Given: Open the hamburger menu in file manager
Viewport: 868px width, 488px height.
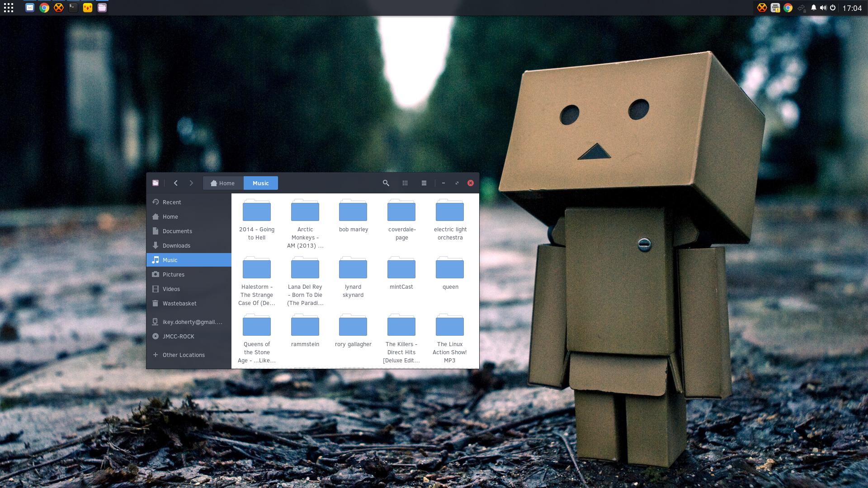Looking at the screenshot, I should click(424, 183).
